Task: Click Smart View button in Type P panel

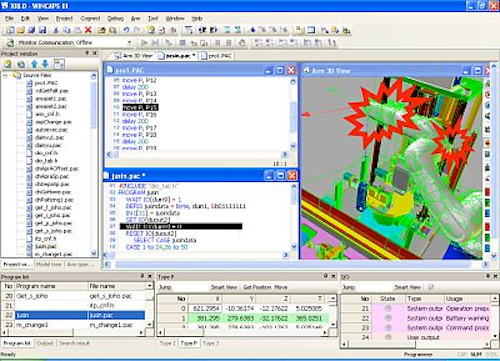Action: click(x=224, y=287)
